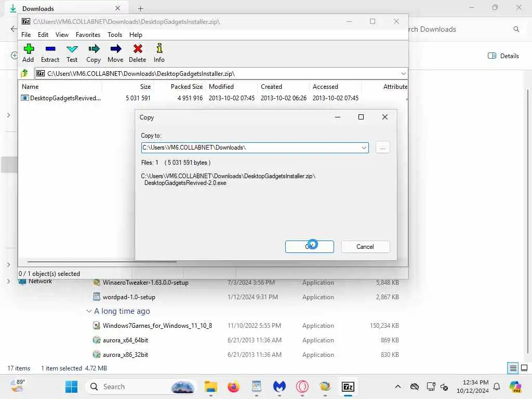Viewport: 532px width, 399px height.
Task: Open a new Explorer tab
Action: (140, 8)
